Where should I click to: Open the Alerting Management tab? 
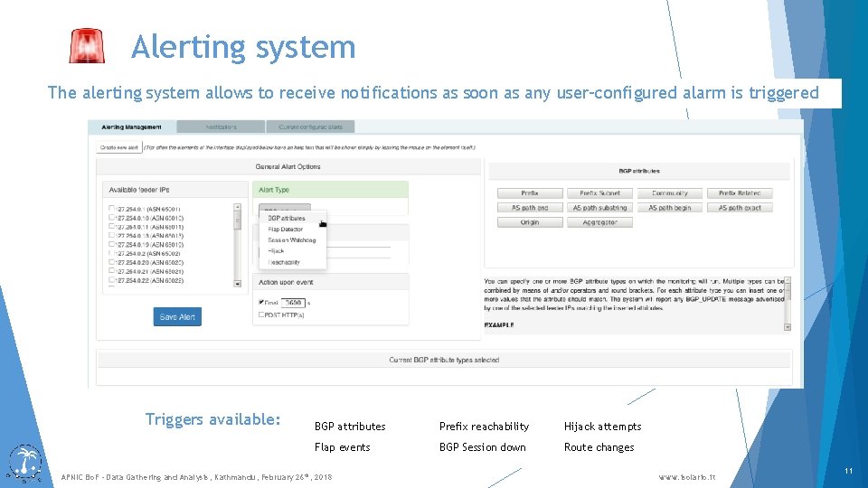point(132,127)
